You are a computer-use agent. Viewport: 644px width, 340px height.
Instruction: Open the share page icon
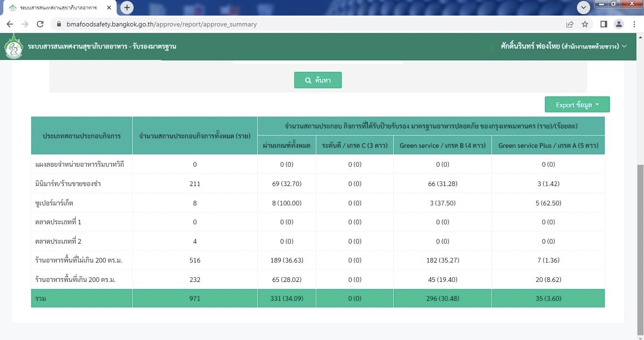coord(570,24)
